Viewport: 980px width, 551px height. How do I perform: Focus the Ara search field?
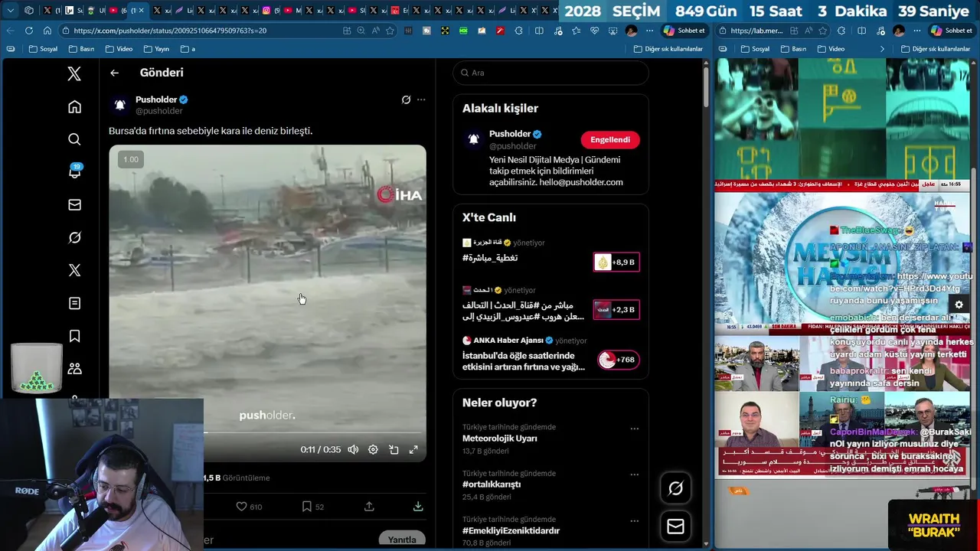pos(550,73)
